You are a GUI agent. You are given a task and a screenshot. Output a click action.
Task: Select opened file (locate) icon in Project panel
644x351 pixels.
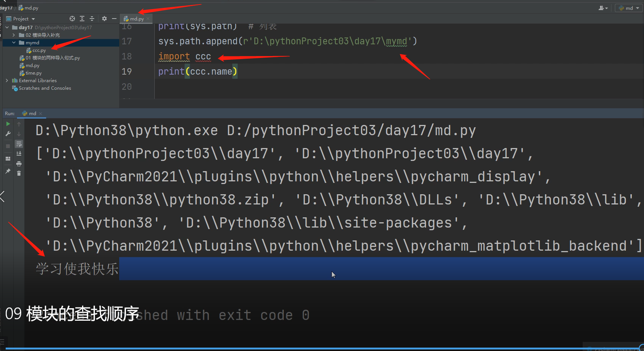tap(72, 19)
